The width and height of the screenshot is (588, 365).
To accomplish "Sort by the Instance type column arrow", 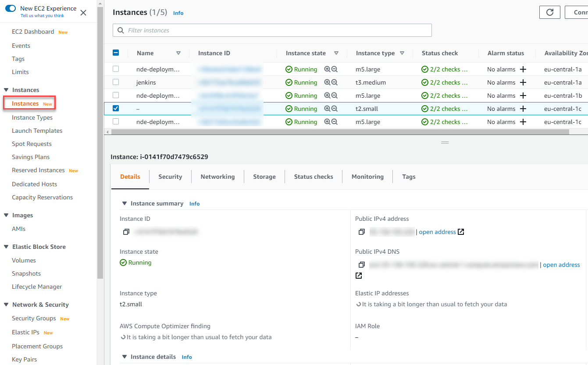I will (402, 53).
